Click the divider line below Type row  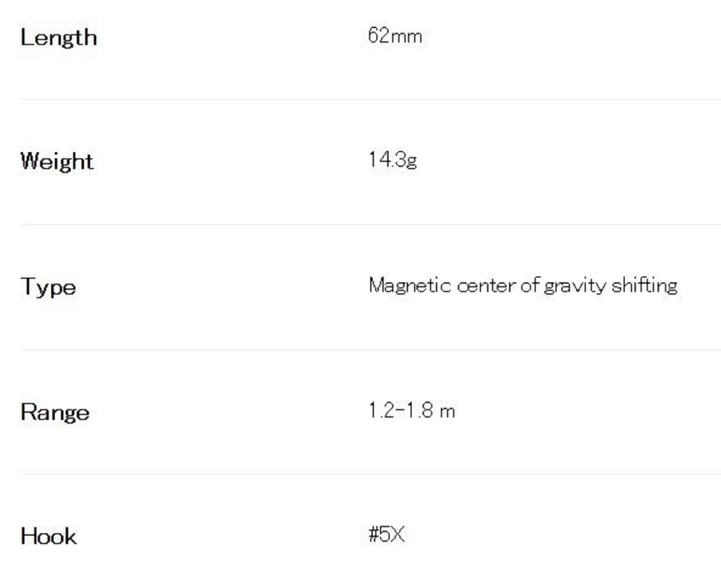360,349
